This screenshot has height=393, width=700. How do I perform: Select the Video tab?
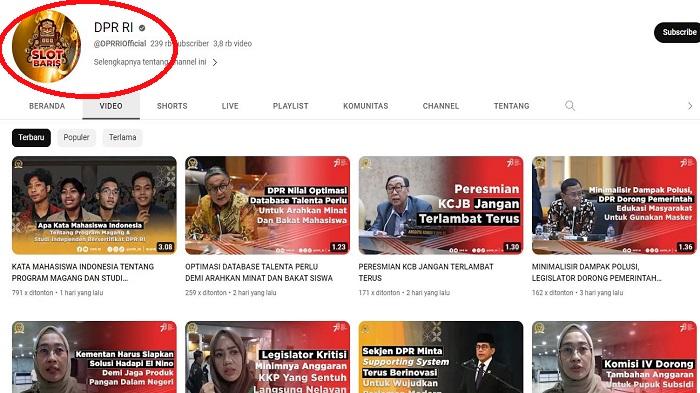(111, 106)
